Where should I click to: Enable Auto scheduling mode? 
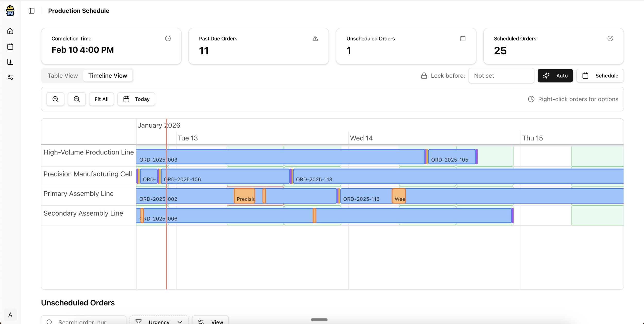pos(555,75)
